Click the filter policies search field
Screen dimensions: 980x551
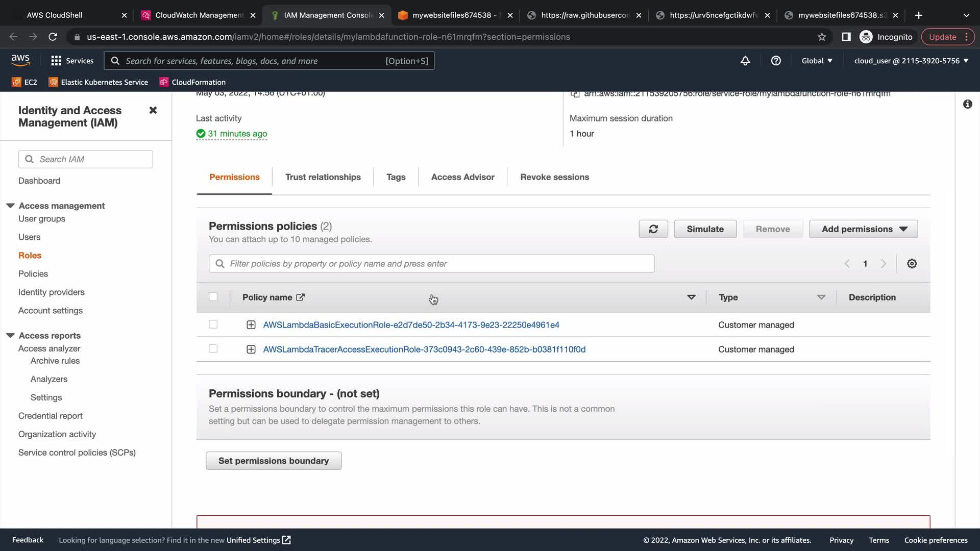pos(431,264)
